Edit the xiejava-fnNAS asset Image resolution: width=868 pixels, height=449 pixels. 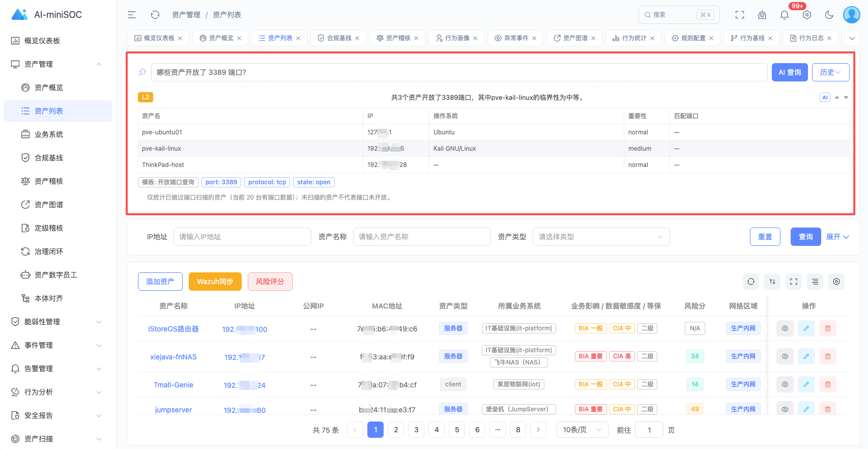tap(806, 356)
